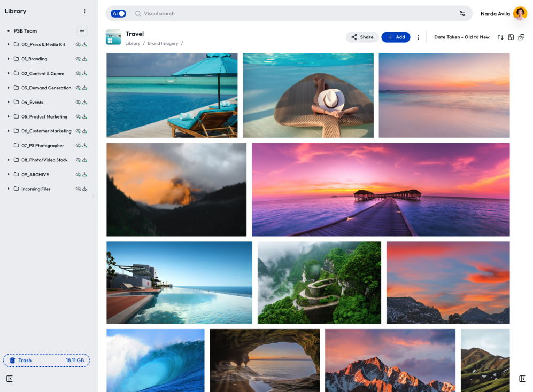
Task: Select the 01_Branding folder row
Action: pos(34,59)
